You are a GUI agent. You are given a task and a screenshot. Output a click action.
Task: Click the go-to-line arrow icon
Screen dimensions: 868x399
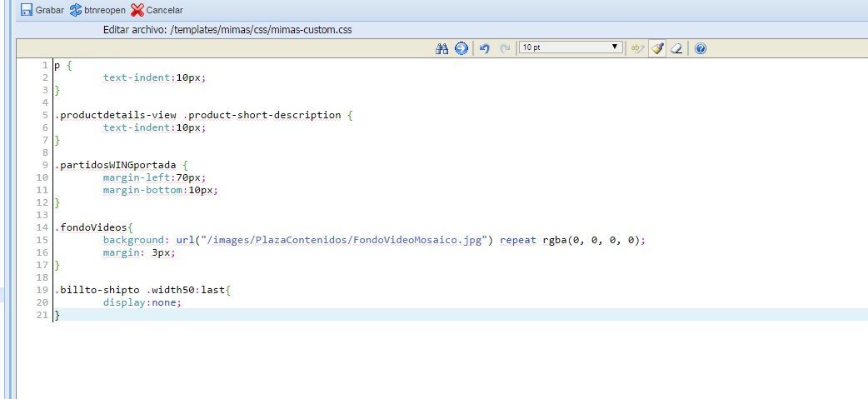[x=461, y=48]
